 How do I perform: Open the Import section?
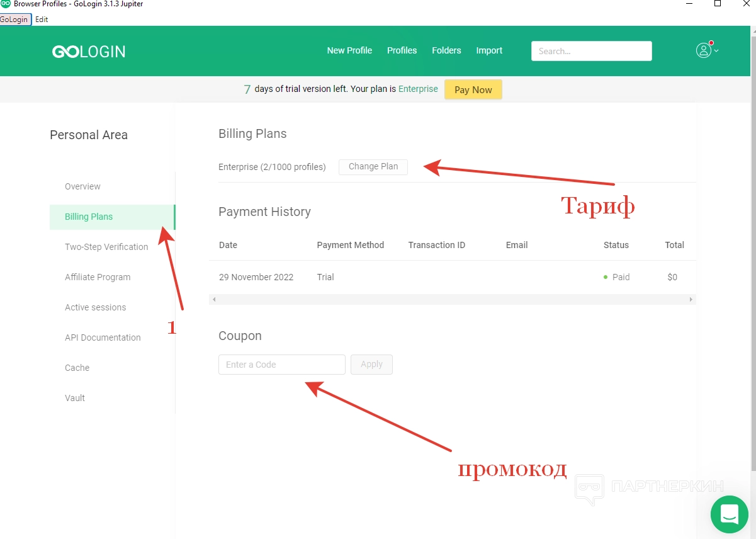coord(489,50)
